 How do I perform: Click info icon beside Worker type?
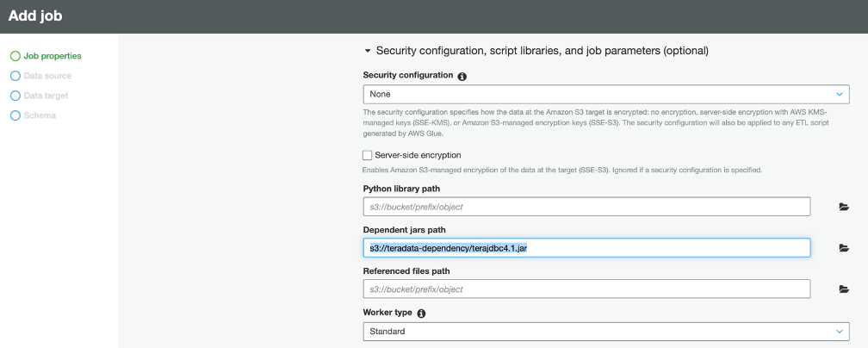coord(422,314)
